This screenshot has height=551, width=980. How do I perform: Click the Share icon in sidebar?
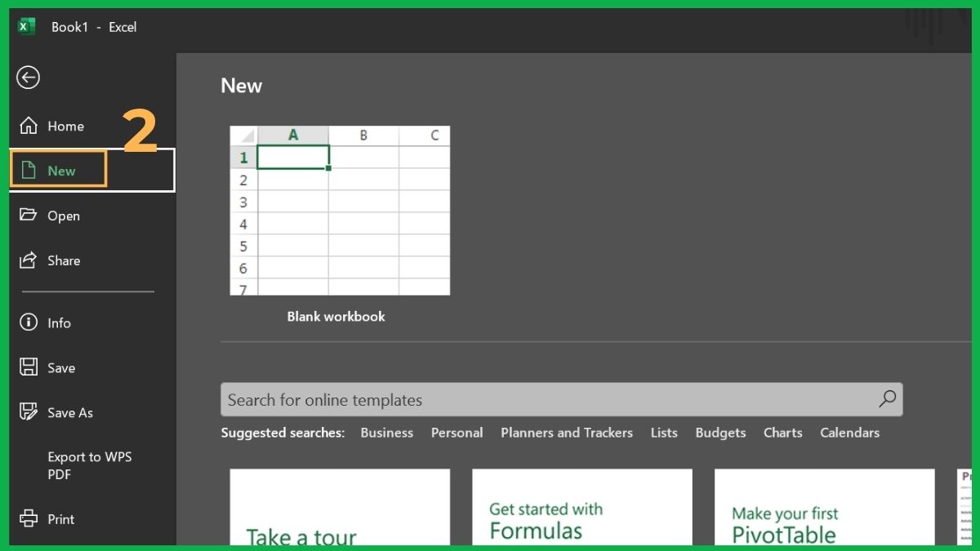[x=27, y=260]
